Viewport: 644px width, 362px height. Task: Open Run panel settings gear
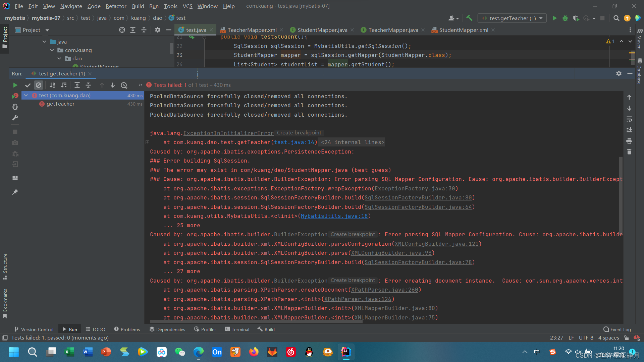(619, 73)
